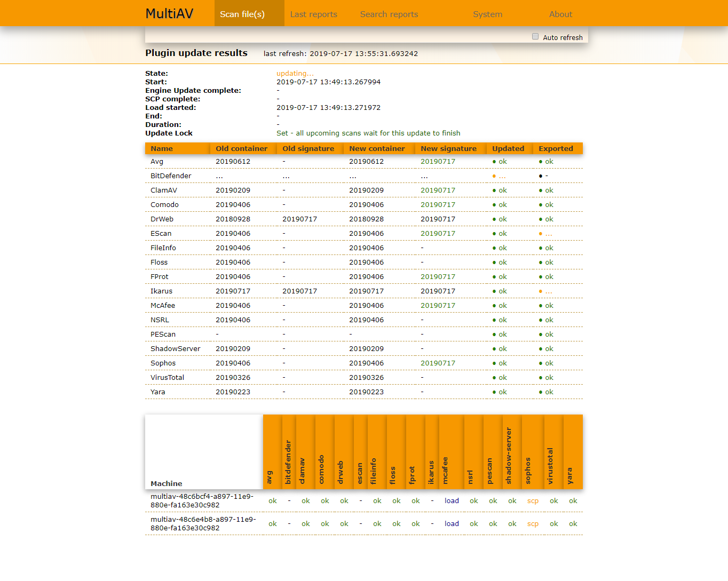Click Sophos new signature 20190717
Viewport: 728px width, 581px height.
click(438, 363)
